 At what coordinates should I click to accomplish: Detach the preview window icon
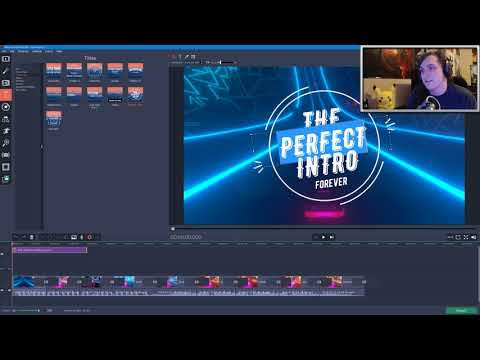pyautogui.click(x=458, y=237)
